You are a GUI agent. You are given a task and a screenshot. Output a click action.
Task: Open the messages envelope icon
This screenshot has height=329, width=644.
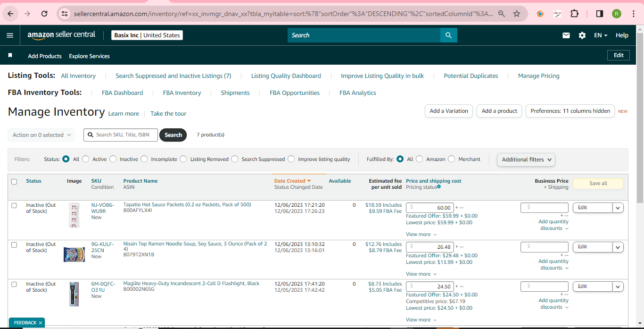tap(566, 35)
